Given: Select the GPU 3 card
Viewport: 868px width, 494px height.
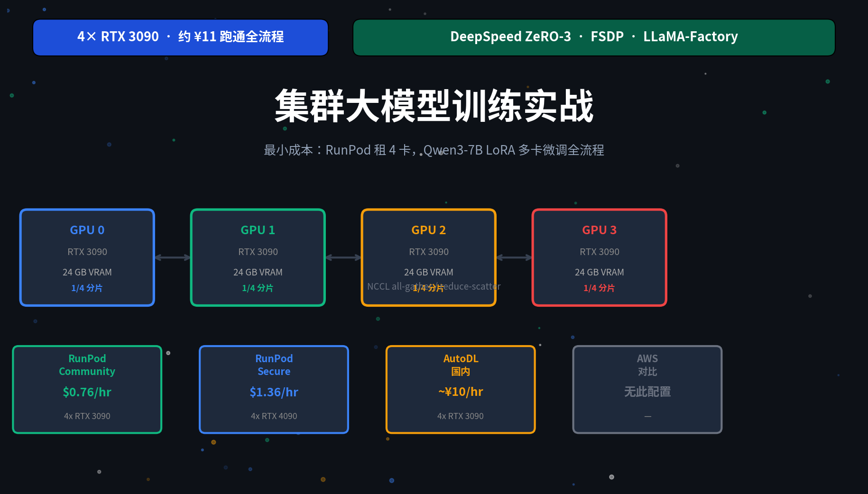Looking at the screenshot, I should (600, 257).
